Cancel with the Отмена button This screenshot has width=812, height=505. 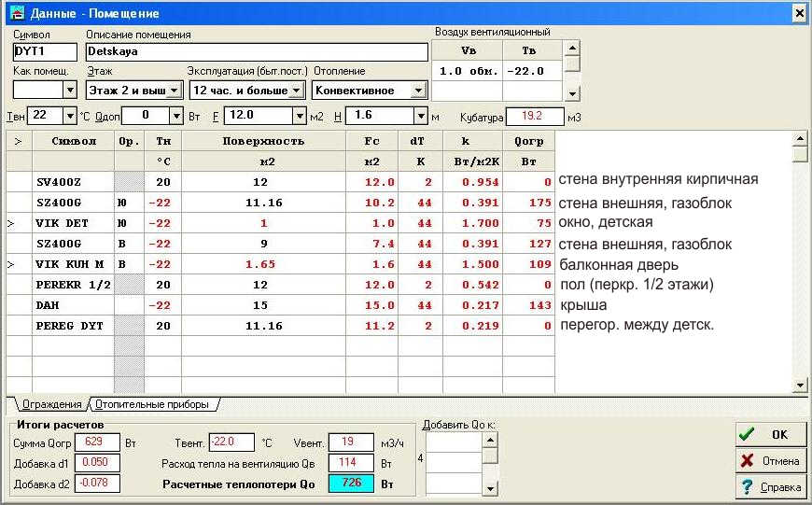pos(771,460)
